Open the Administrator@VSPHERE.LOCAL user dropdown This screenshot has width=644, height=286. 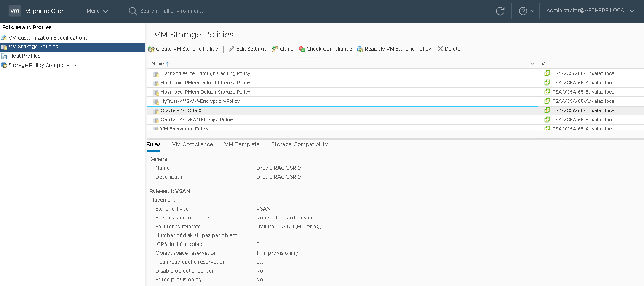tap(590, 11)
